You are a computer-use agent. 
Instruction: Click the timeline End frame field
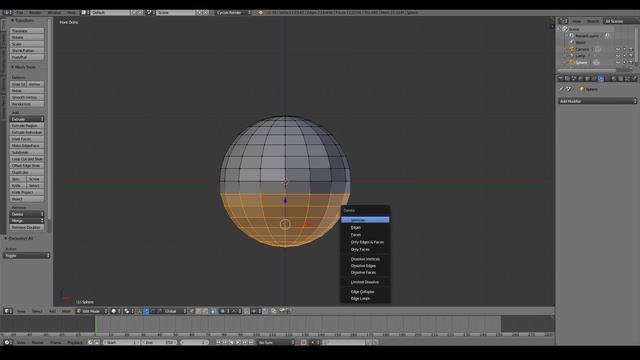(159, 342)
